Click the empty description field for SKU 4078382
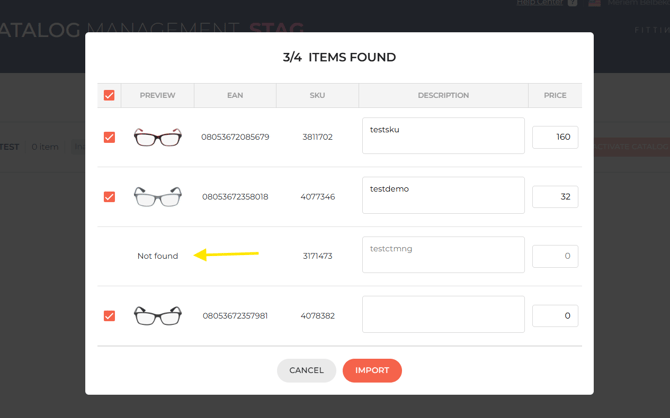The width and height of the screenshot is (670, 418). [443, 314]
